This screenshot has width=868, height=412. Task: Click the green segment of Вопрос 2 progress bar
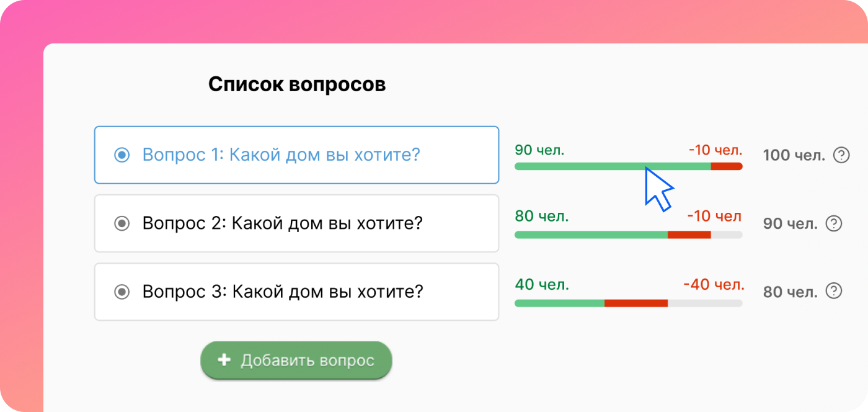click(x=591, y=235)
